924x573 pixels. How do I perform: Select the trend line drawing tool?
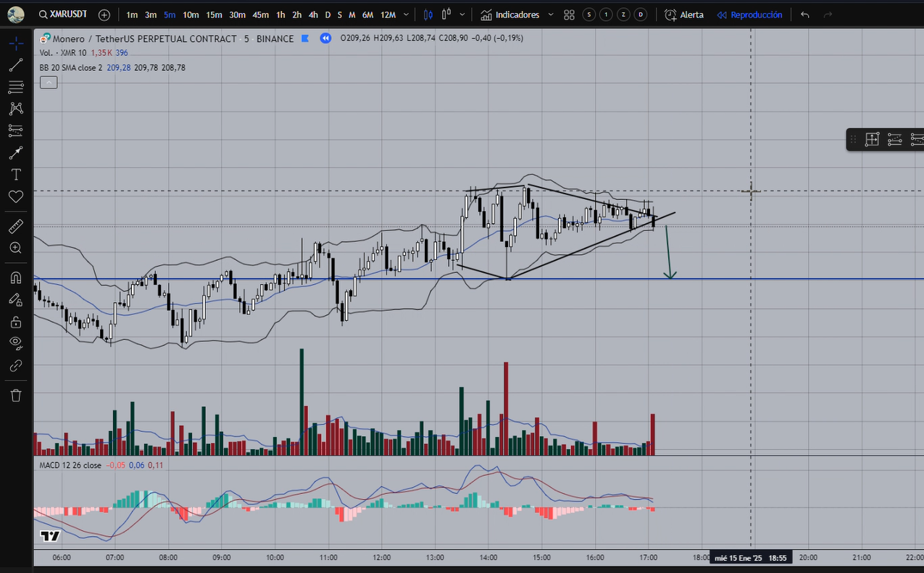point(16,65)
